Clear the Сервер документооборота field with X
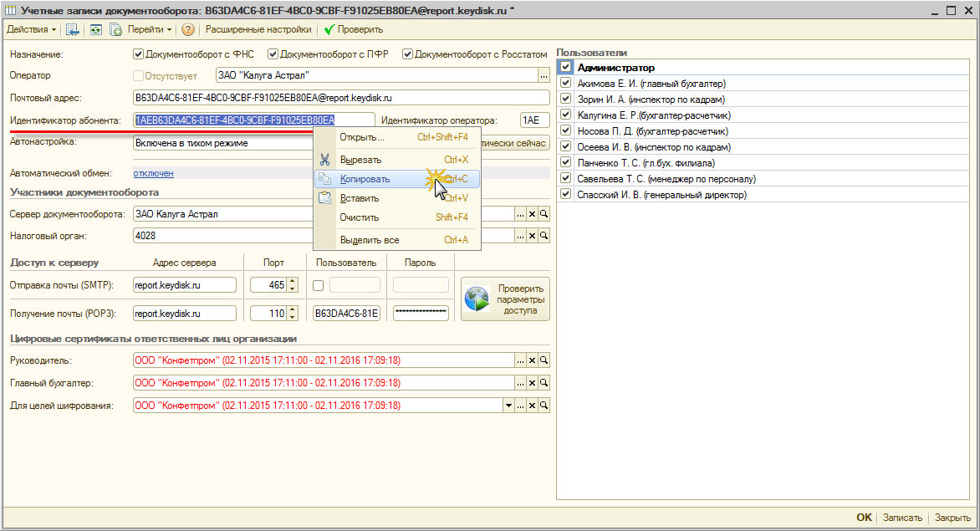Image resolution: width=980 pixels, height=531 pixels. pyautogui.click(x=532, y=214)
